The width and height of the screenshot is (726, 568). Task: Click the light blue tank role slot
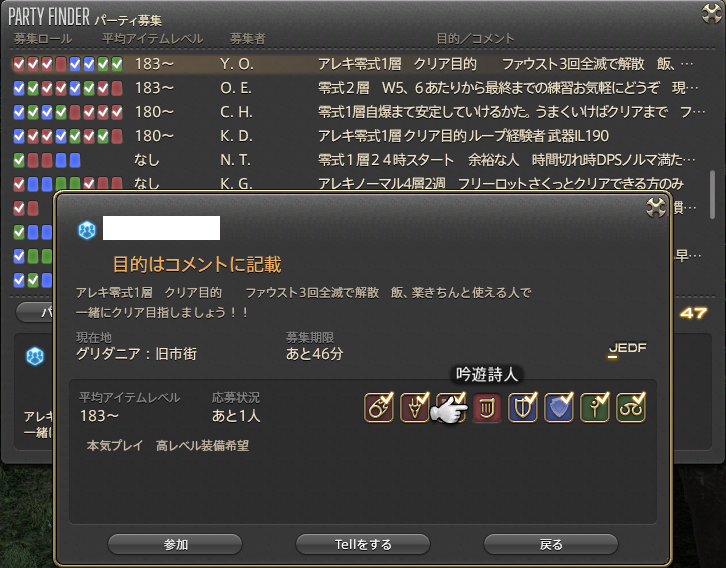tap(559, 408)
